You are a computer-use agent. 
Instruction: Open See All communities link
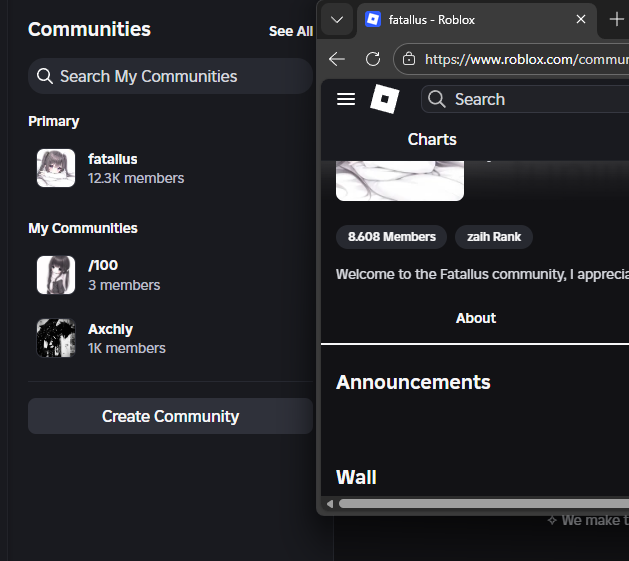(291, 31)
